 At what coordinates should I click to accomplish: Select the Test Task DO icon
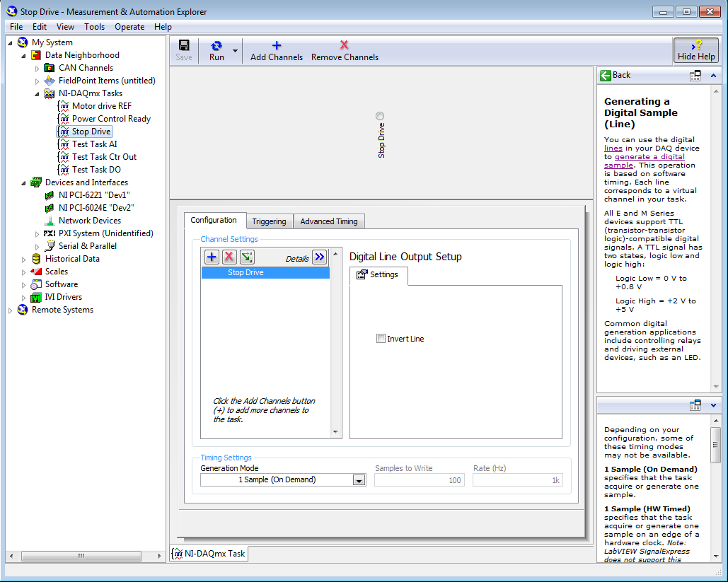pyautogui.click(x=64, y=170)
